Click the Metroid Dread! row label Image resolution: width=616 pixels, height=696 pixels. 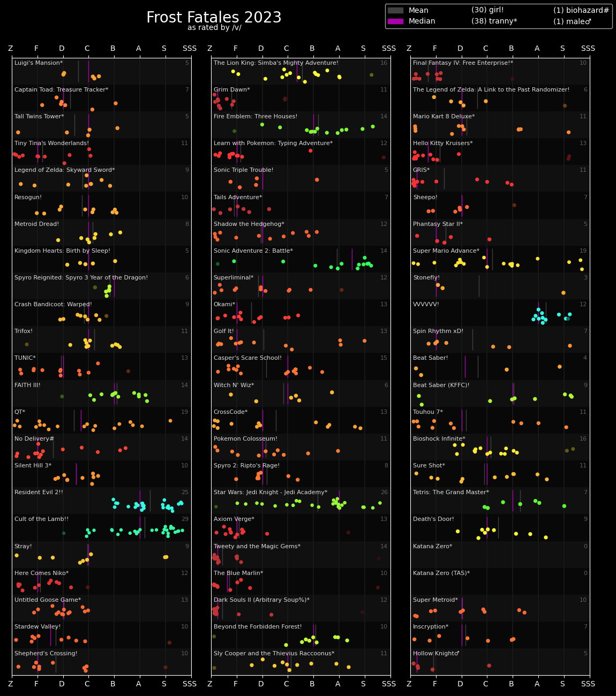click(x=36, y=224)
